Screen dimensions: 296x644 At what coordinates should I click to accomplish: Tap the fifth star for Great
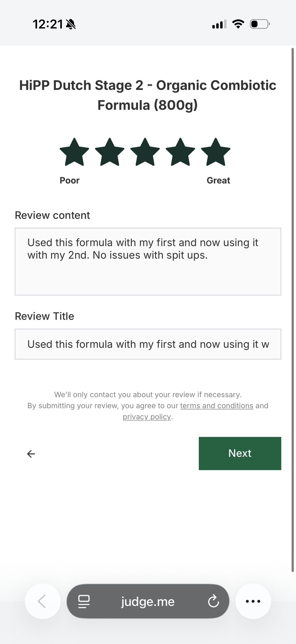[216, 152]
